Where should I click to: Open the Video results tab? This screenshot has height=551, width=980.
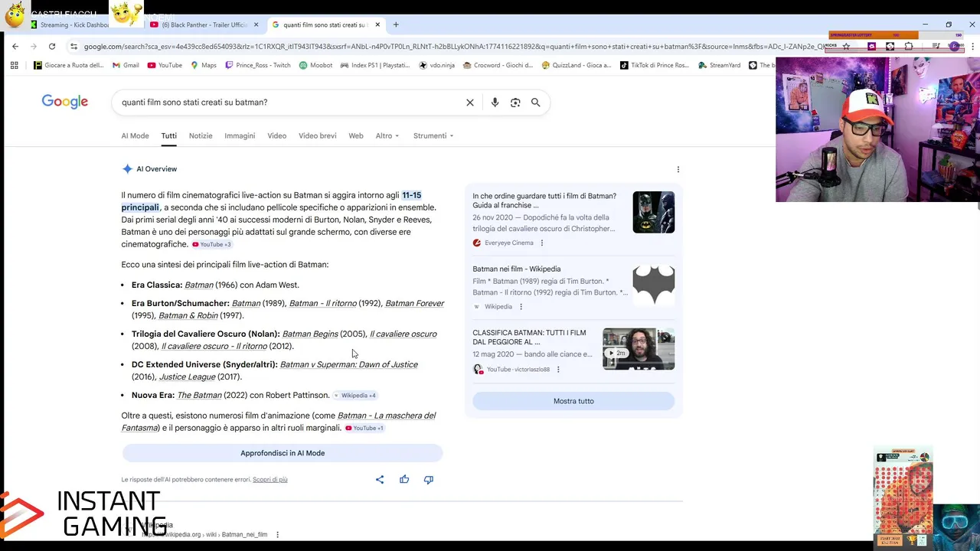[x=276, y=135]
